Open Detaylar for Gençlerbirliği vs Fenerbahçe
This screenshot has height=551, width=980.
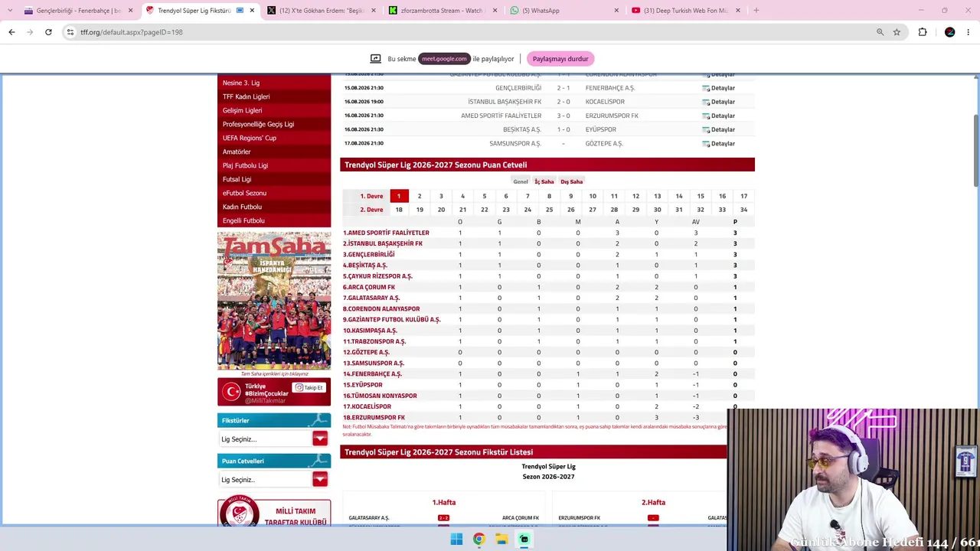(719, 88)
